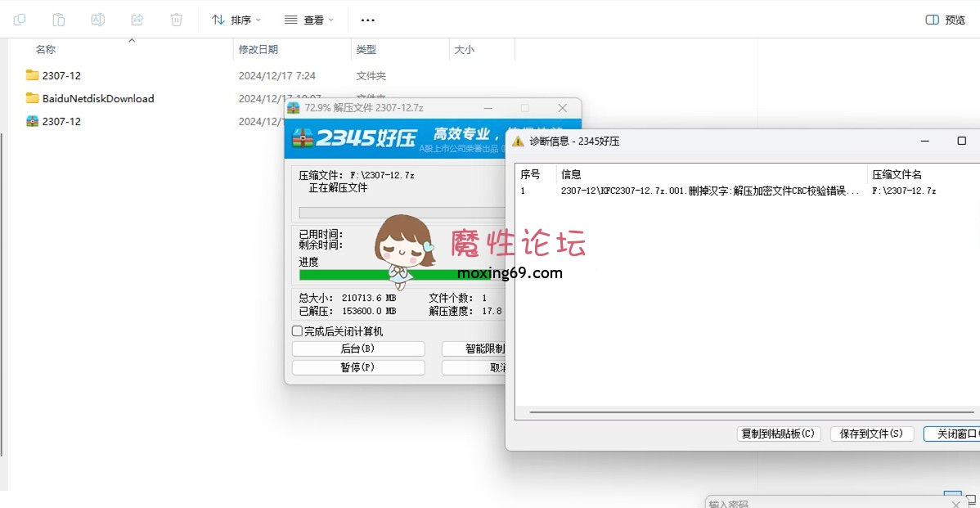Click the 暂停(P) button
Image resolution: width=980 pixels, height=508 pixels.
tap(358, 367)
